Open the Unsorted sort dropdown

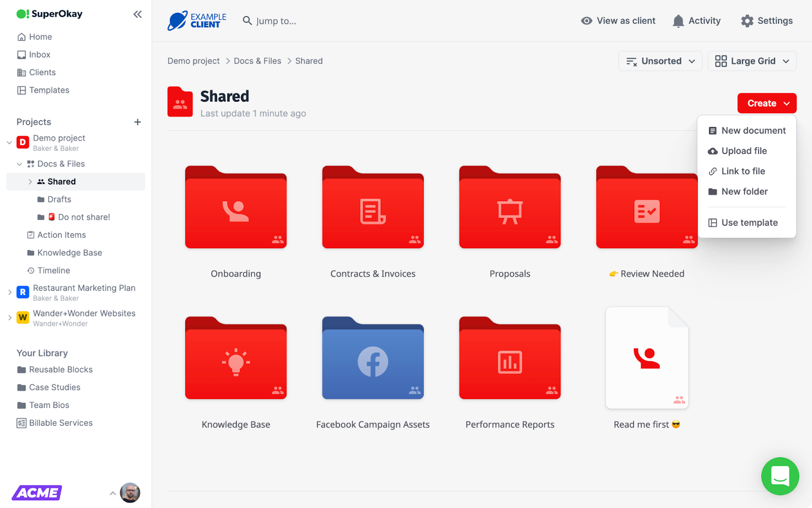pyautogui.click(x=660, y=61)
